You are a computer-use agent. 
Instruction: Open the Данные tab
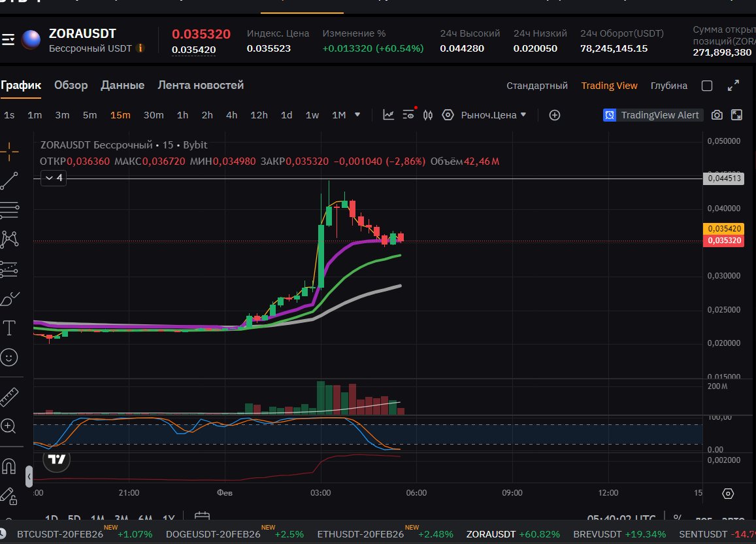tap(122, 86)
